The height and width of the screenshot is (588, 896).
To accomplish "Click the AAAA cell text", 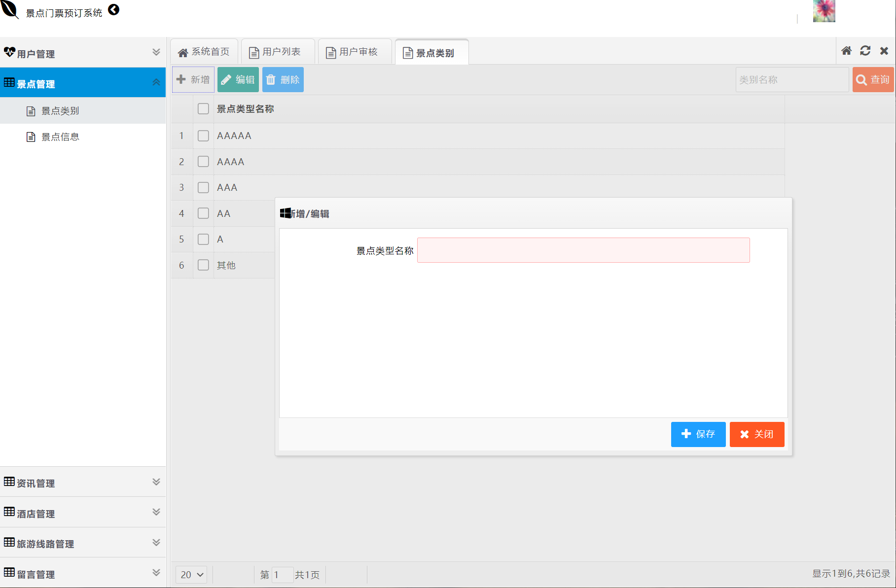I will pos(231,162).
